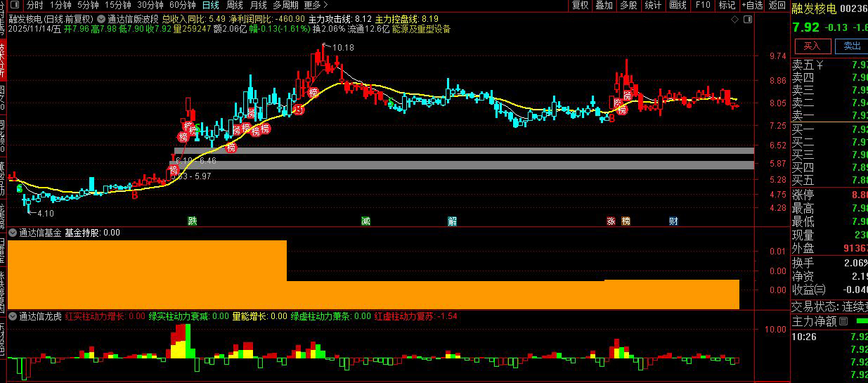This screenshot has height=383, width=868.
Task: Add stock via +自选 button
Action: (x=751, y=5)
